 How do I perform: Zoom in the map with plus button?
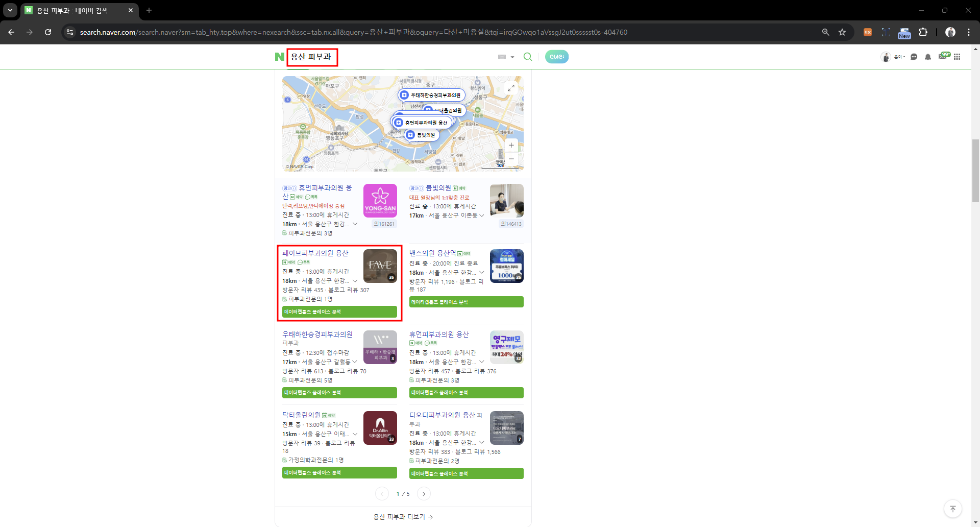[x=511, y=146]
